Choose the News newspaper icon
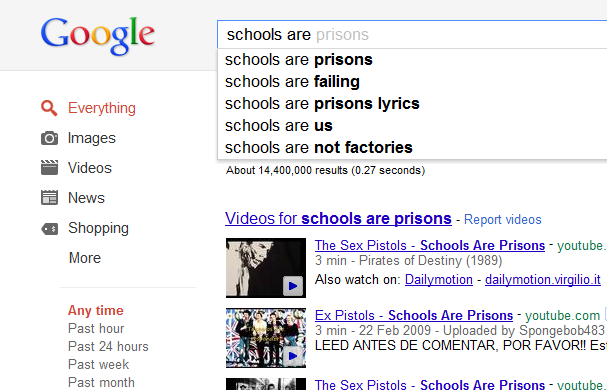 tap(49, 198)
